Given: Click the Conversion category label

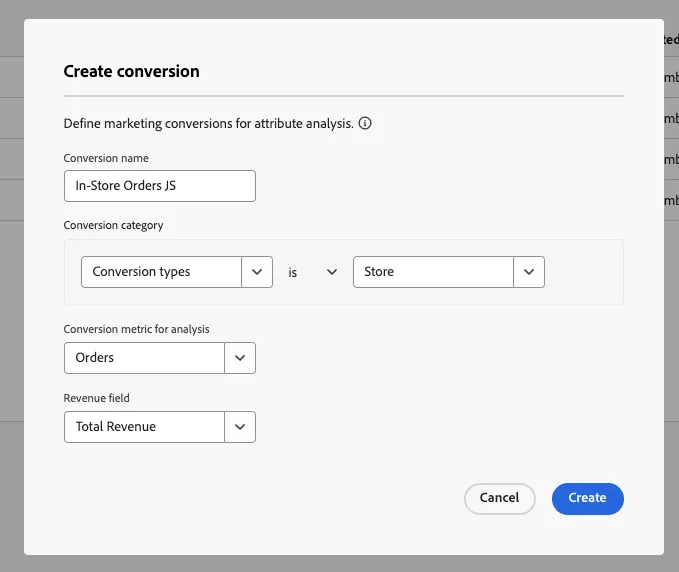Looking at the screenshot, I should [113, 225].
